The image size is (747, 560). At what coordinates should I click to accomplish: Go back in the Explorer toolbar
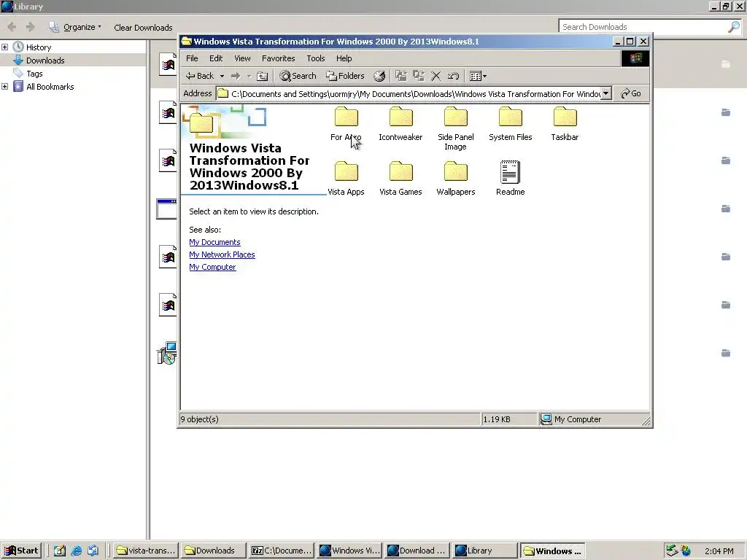(x=199, y=76)
